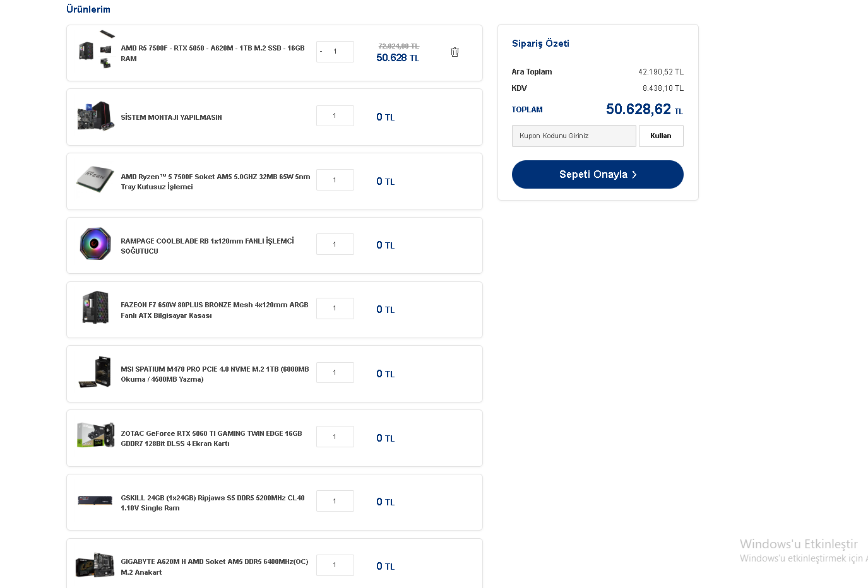Viewport: 868px width, 588px height.
Task: Click the chevron arrow on Sepeti Onayla
Action: point(634,175)
